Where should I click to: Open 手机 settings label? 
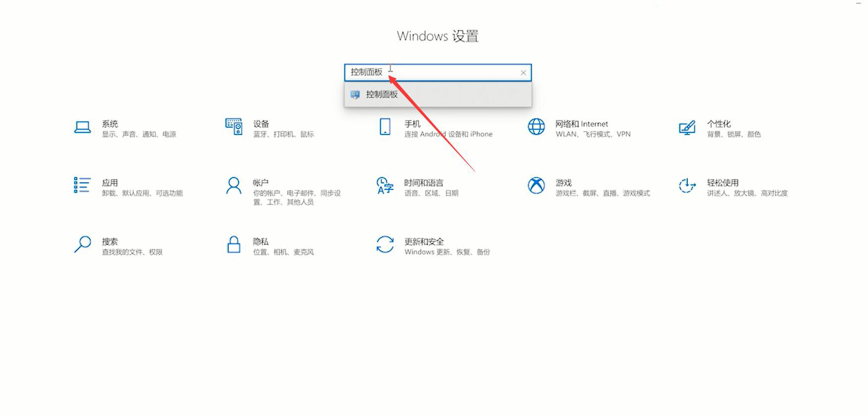pos(412,124)
